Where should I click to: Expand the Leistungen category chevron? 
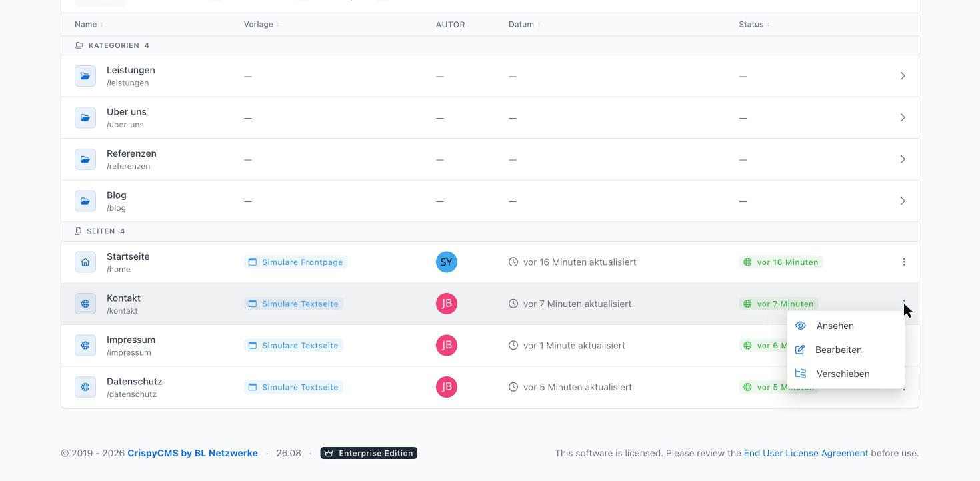click(903, 76)
